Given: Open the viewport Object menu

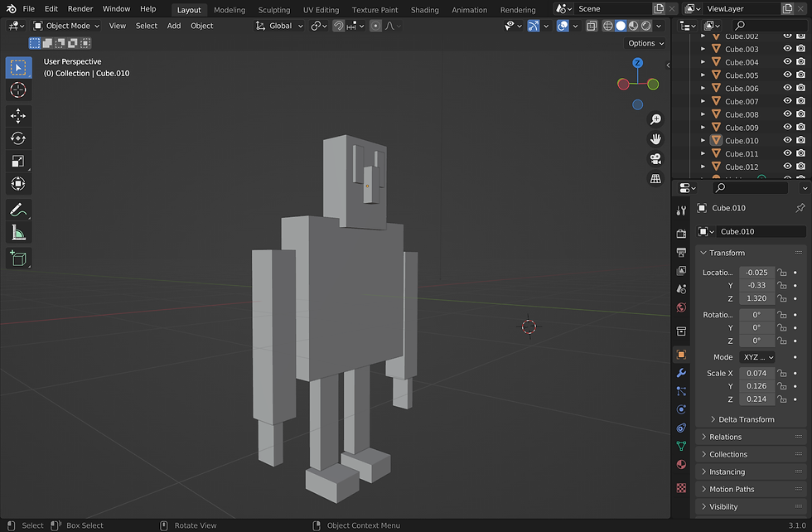Looking at the screenshot, I should coord(201,26).
